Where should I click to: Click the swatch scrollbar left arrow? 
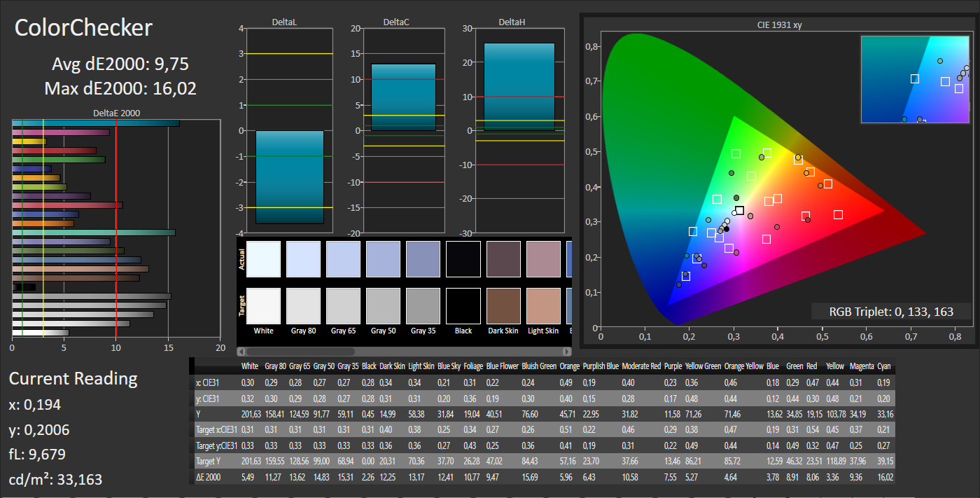241,351
